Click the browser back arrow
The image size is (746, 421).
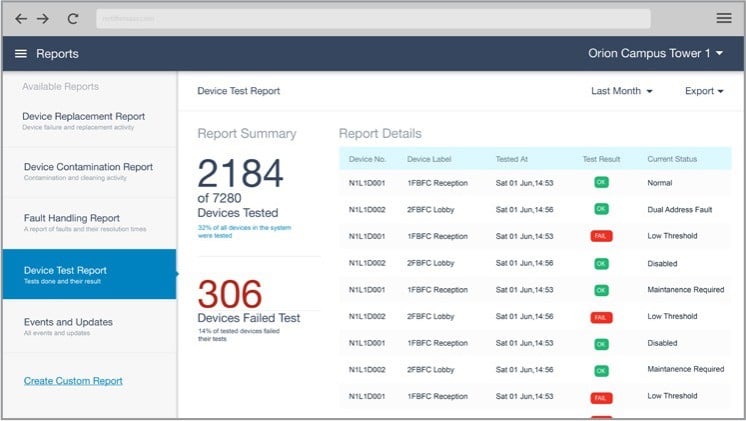point(21,18)
